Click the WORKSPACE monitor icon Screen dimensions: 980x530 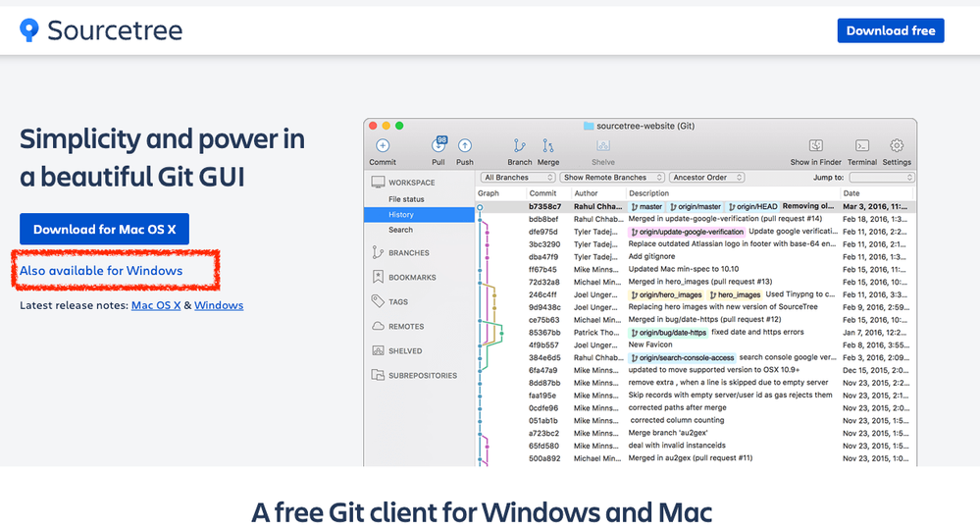click(378, 182)
